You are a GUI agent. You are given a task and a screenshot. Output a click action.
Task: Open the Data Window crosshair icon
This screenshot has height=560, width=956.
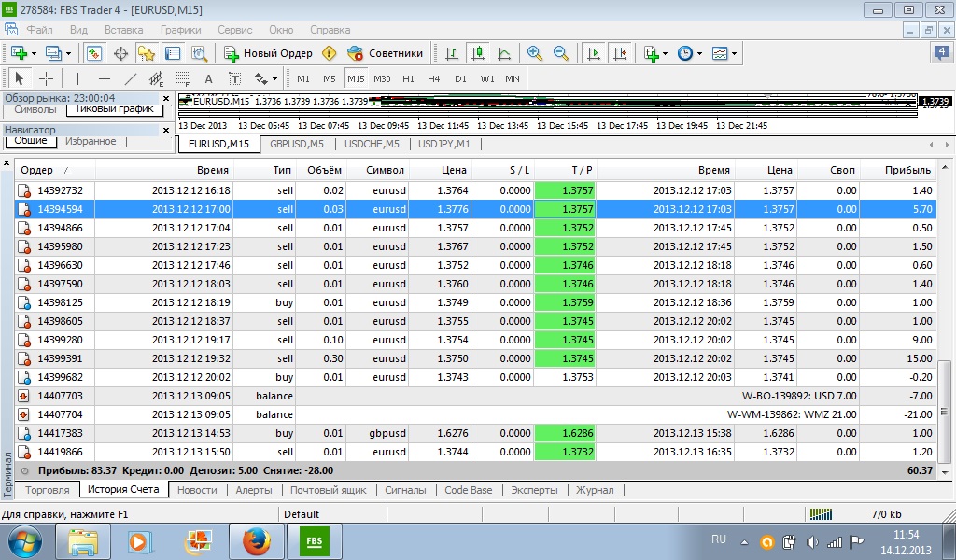point(120,53)
